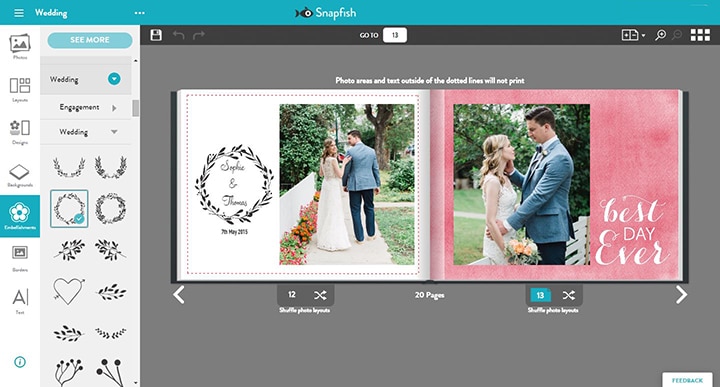Viewport: 720px width, 387px height.
Task: Click the info icon in sidebar
Action: (x=20, y=362)
